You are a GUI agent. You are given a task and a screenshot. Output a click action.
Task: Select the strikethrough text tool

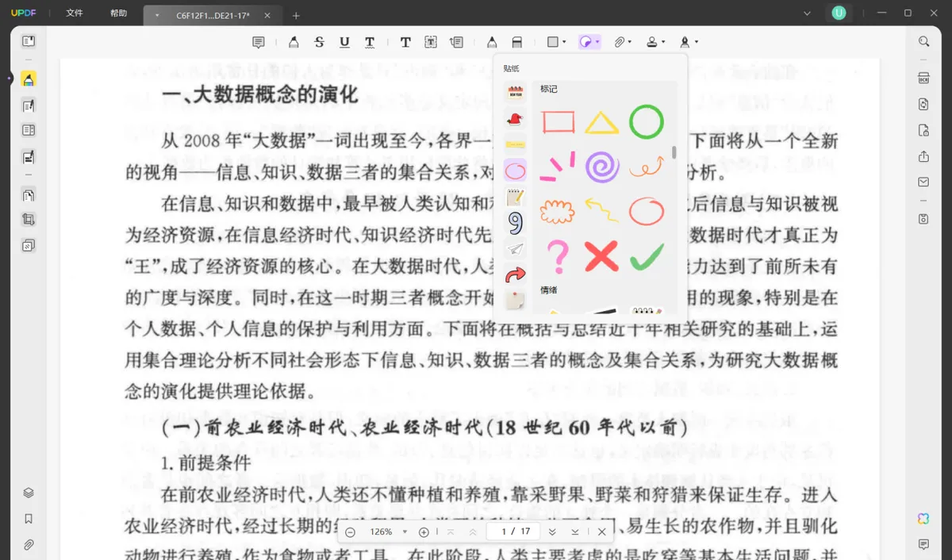[319, 42]
